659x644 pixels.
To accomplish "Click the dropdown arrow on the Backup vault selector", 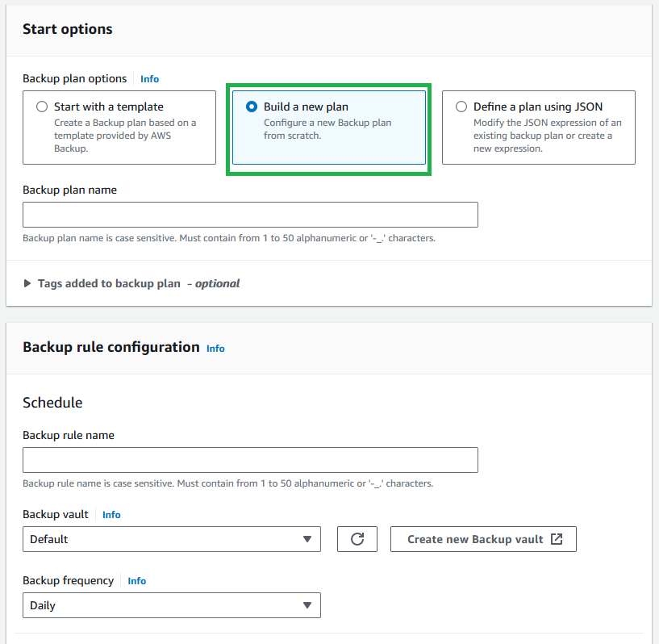I will 307,539.
